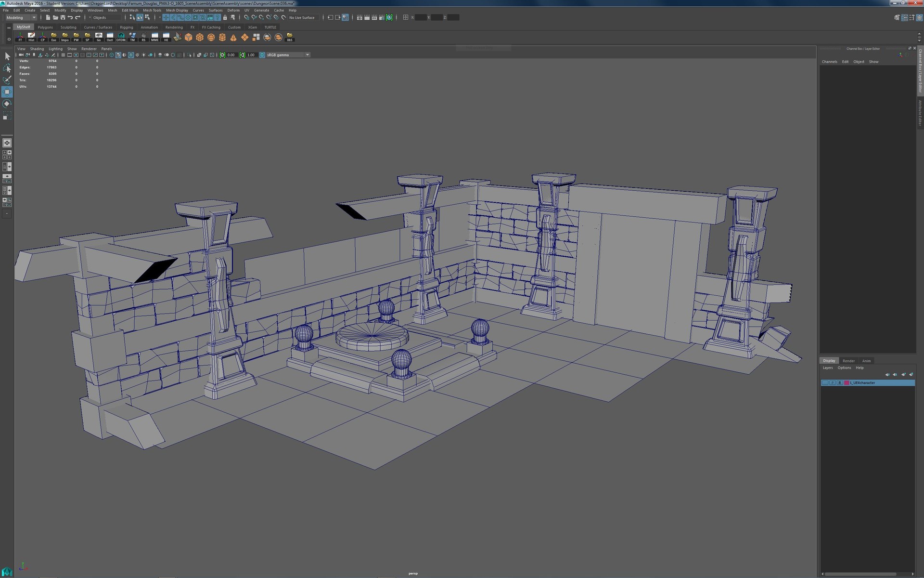924x578 pixels.
Task: Open the Modeling menu set dropdown
Action: [21, 17]
